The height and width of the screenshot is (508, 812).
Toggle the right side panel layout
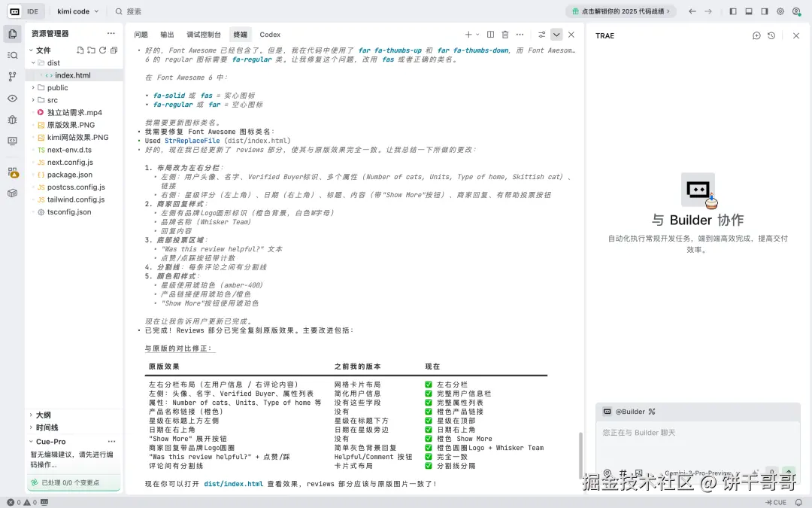coord(765,11)
